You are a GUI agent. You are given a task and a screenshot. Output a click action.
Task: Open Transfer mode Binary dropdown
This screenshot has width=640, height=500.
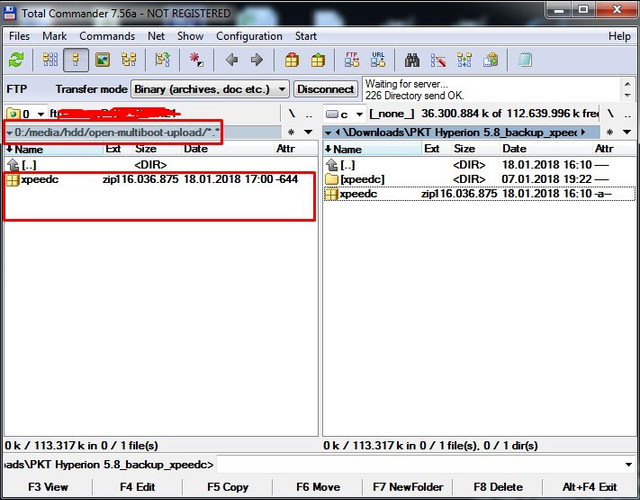[210, 89]
